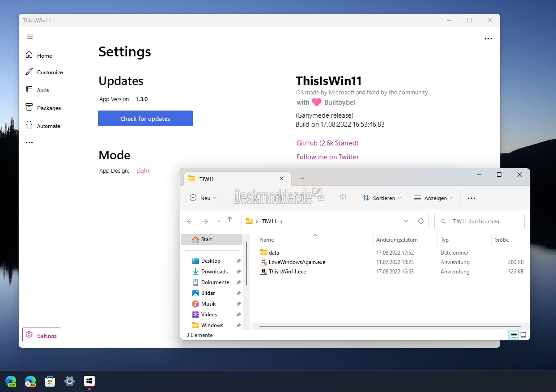Open the Neu dropdown in Explorer toolbar

(203, 198)
